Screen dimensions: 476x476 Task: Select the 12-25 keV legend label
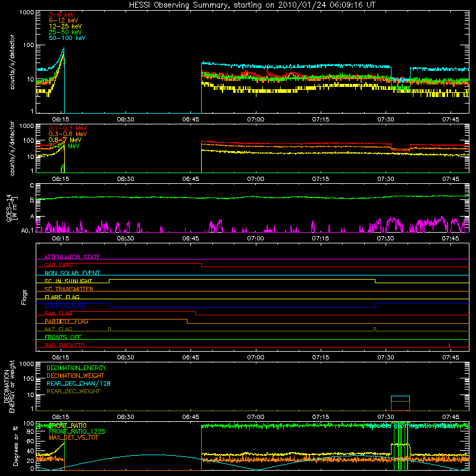65,26
